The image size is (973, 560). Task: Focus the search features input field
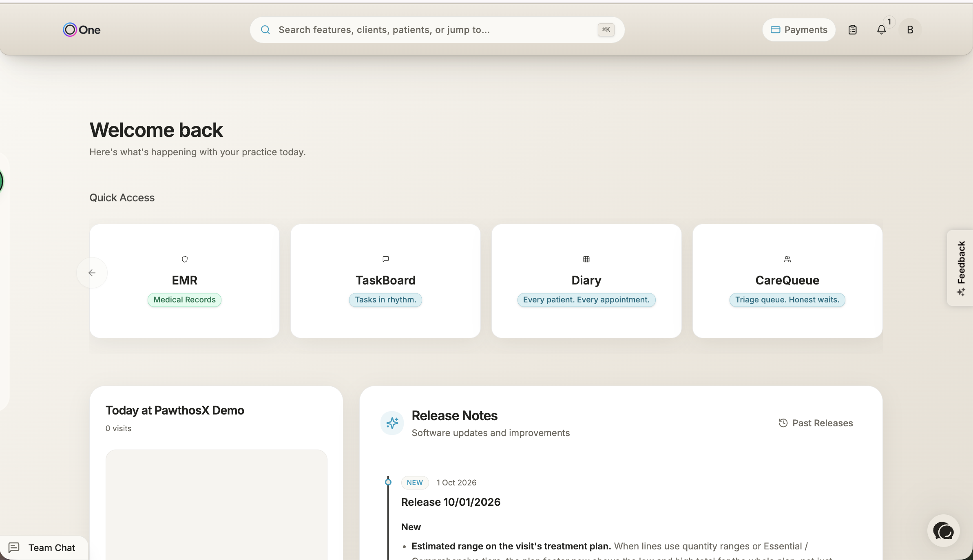pyautogui.click(x=437, y=30)
